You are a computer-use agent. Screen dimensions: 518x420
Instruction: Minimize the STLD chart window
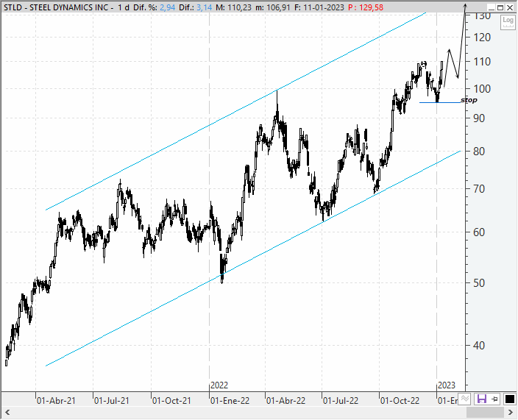492,7
